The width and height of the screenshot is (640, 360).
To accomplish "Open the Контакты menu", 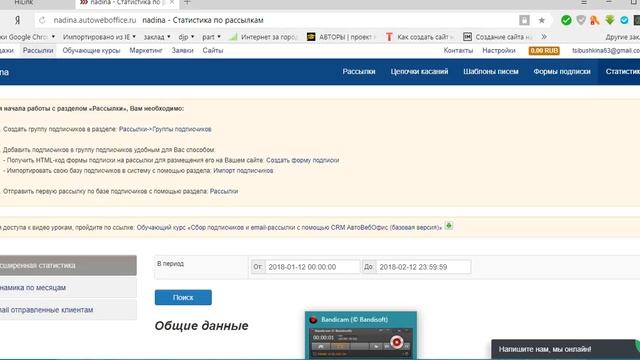I will [x=458, y=51].
